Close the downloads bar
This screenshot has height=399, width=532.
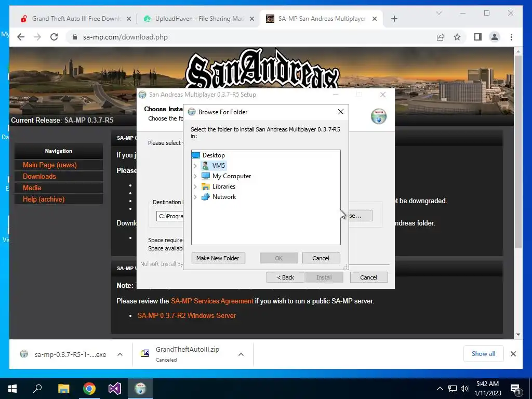pos(513,354)
